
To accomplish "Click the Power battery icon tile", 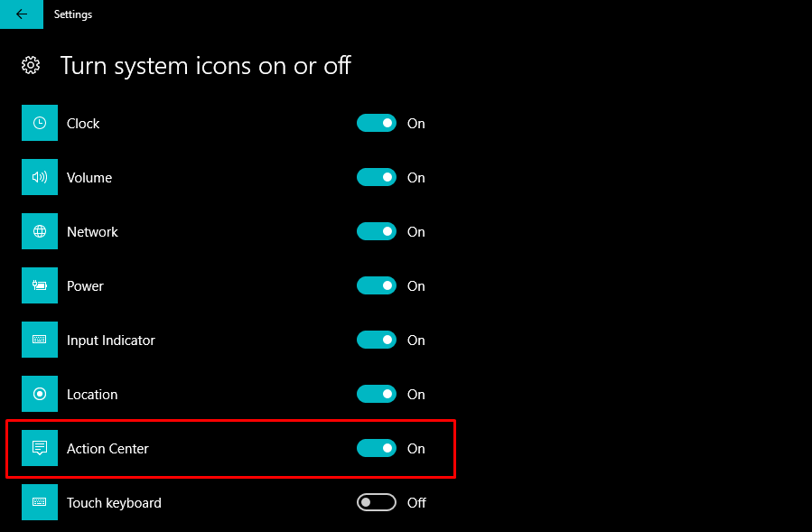I will point(40,286).
